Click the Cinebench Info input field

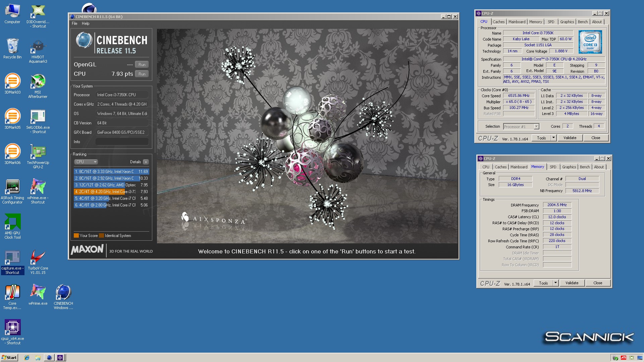click(122, 142)
